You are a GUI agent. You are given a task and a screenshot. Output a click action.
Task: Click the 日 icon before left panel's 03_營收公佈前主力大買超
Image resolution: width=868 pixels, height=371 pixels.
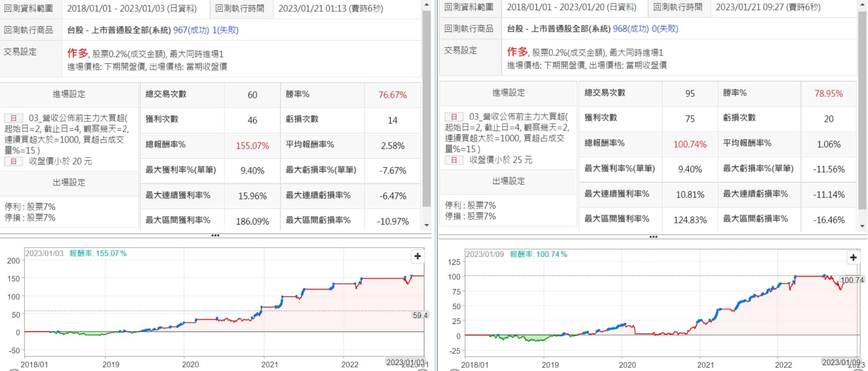pyautogui.click(x=14, y=118)
